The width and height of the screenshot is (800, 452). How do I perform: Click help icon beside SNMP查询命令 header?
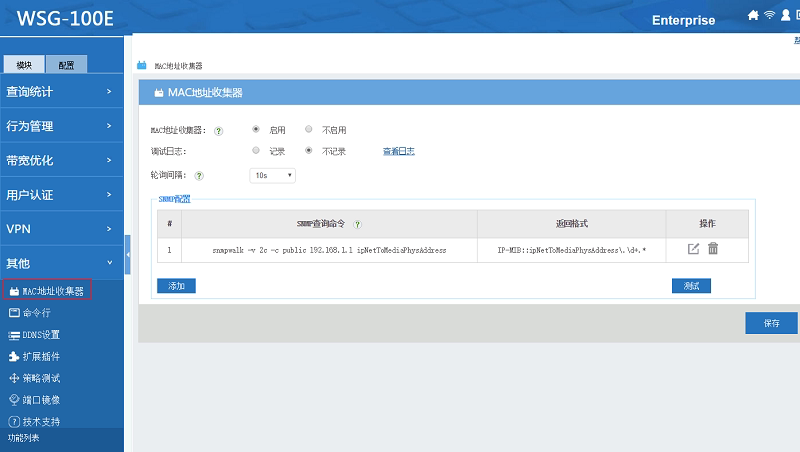tap(357, 224)
